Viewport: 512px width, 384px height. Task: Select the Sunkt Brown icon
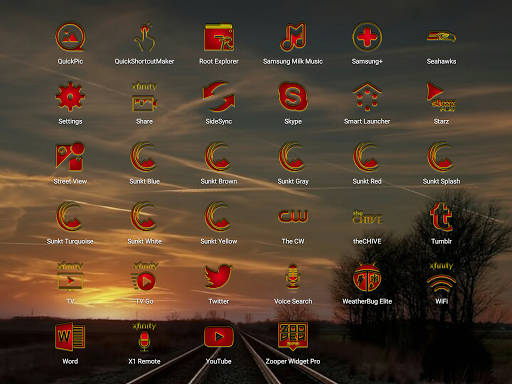click(218, 157)
